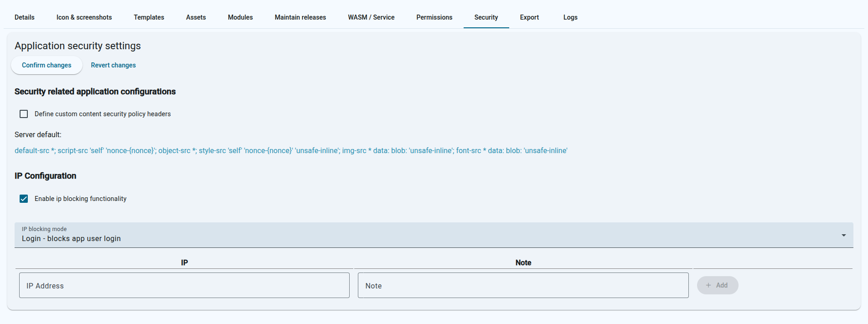Image resolution: width=868 pixels, height=324 pixels.
Task: Switch to Icon & screenshots tab
Action: tap(84, 17)
